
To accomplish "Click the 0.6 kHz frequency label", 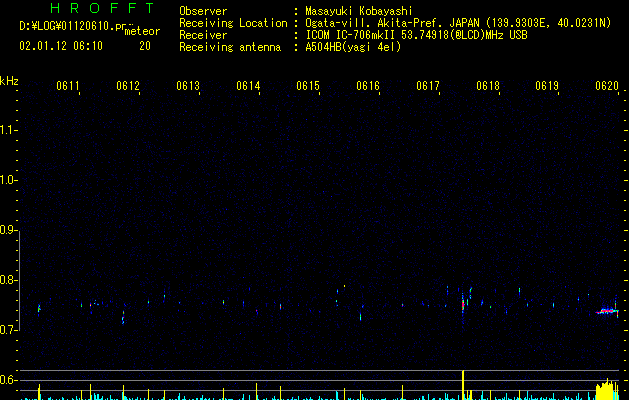I will tap(7, 380).
